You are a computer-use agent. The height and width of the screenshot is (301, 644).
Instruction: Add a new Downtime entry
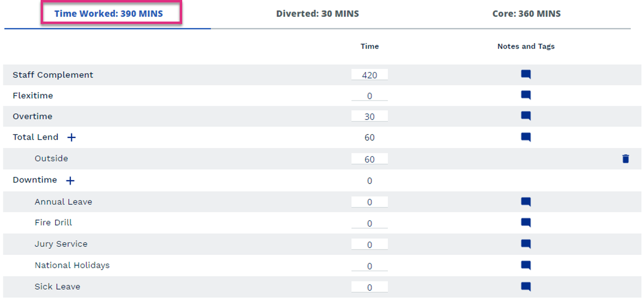click(71, 180)
